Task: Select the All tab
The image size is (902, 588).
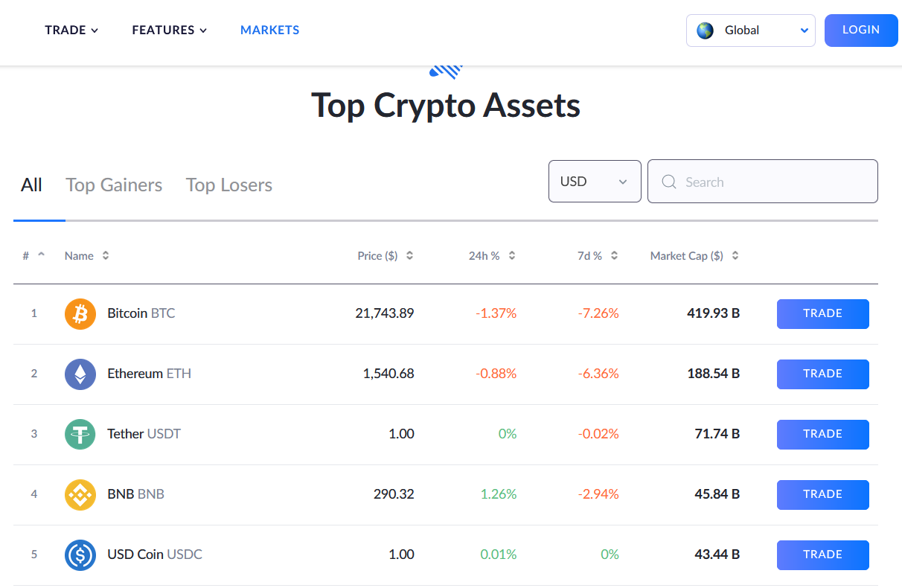Action: [31, 185]
